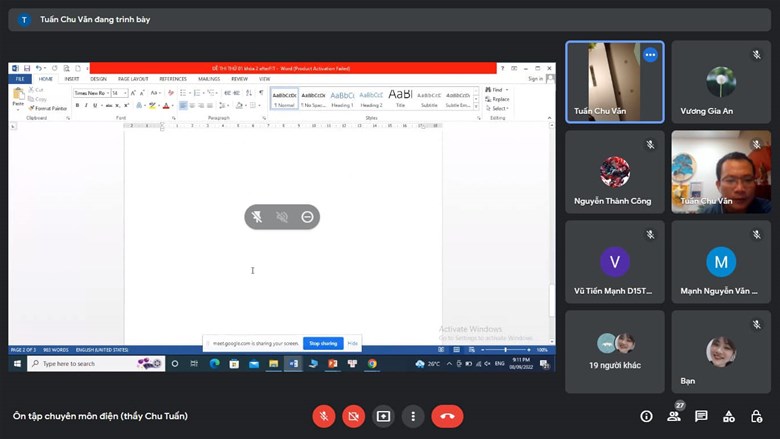Screen dimensions: 780x439
Task: Open the meeting details info icon
Action: tap(646, 416)
